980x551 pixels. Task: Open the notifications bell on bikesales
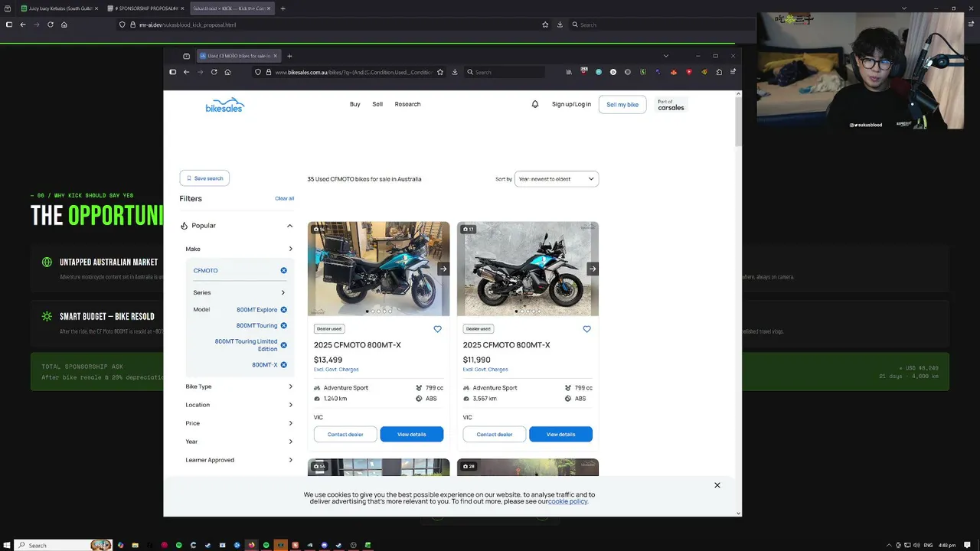535,104
